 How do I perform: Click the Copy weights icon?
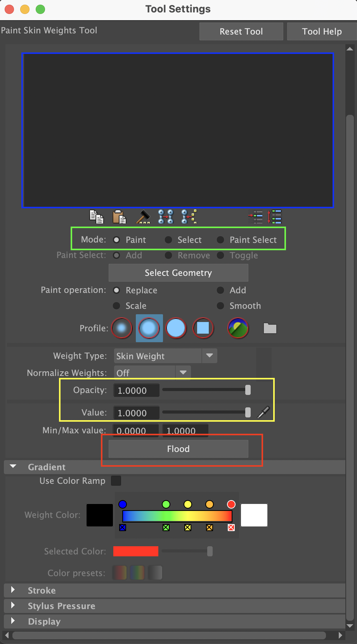pos(96,217)
